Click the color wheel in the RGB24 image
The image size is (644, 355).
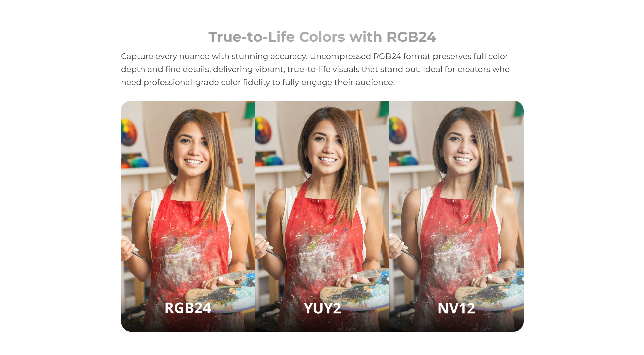click(x=129, y=132)
